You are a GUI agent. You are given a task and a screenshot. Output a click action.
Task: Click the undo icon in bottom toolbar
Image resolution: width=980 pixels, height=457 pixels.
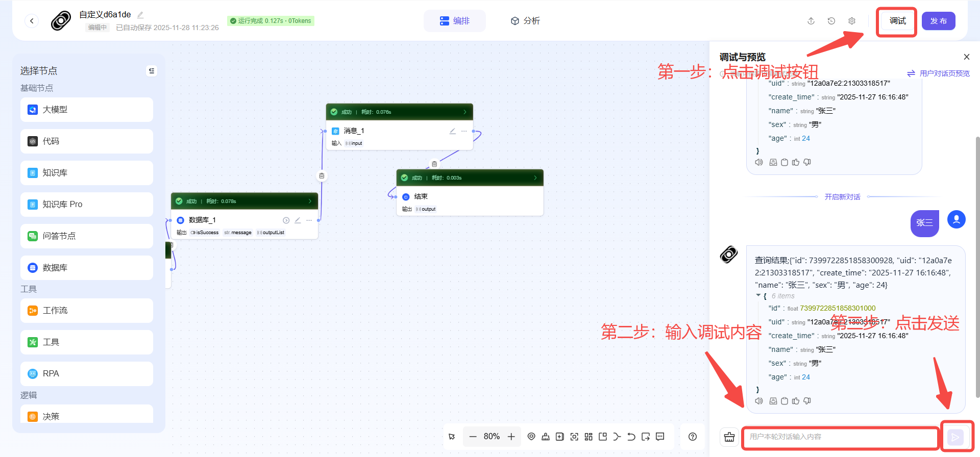(x=631, y=437)
